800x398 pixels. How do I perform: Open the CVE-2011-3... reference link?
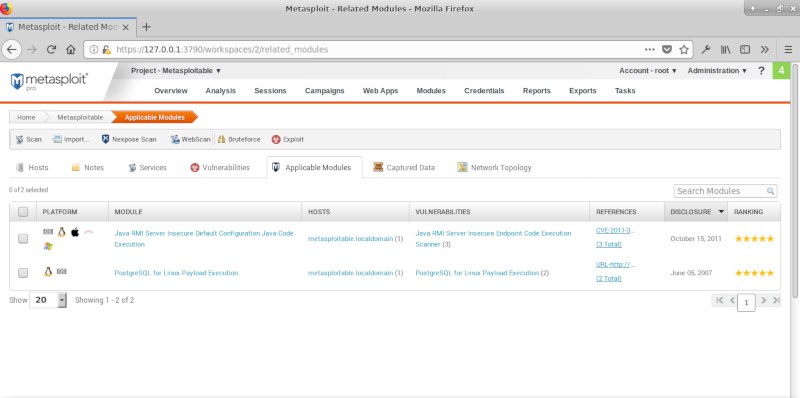click(615, 231)
